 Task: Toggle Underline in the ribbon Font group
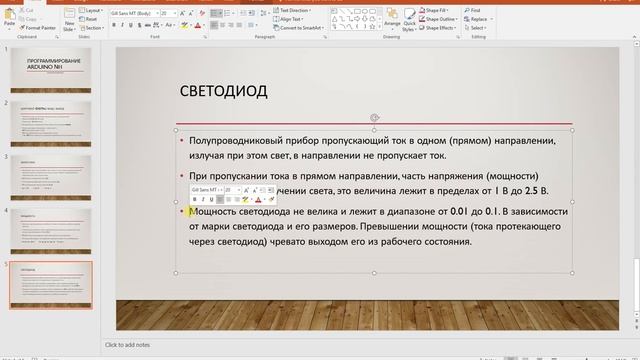tap(131, 25)
